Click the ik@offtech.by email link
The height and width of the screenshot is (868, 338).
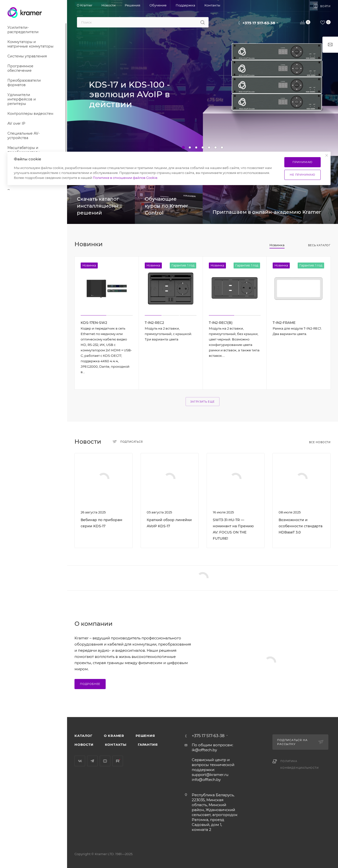pyautogui.click(x=204, y=750)
